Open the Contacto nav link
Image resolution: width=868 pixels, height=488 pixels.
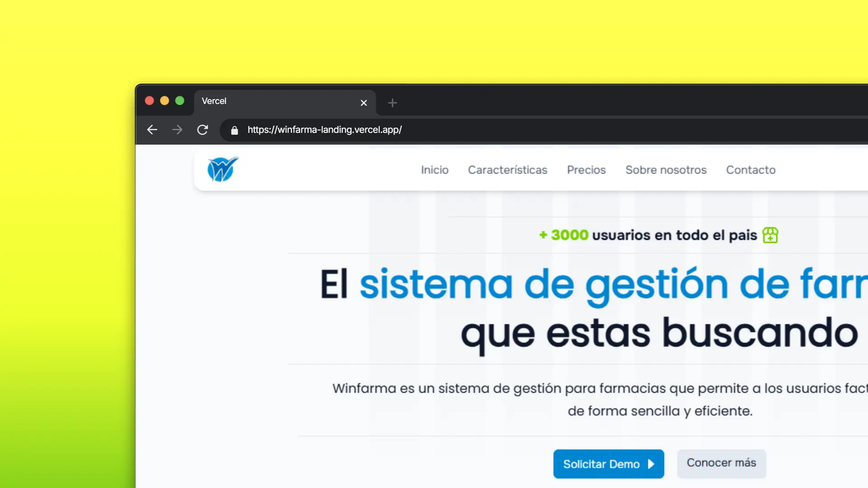tap(750, 170)
